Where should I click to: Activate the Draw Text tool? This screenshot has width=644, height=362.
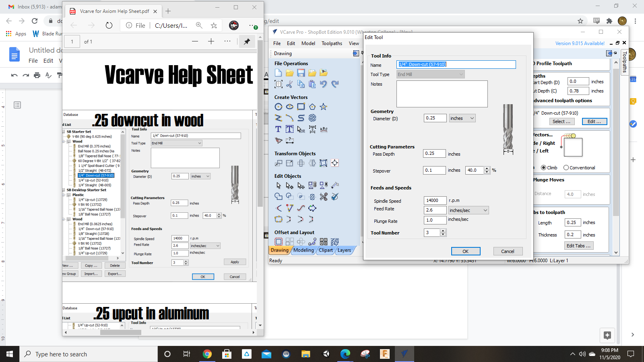click(278, 129)
